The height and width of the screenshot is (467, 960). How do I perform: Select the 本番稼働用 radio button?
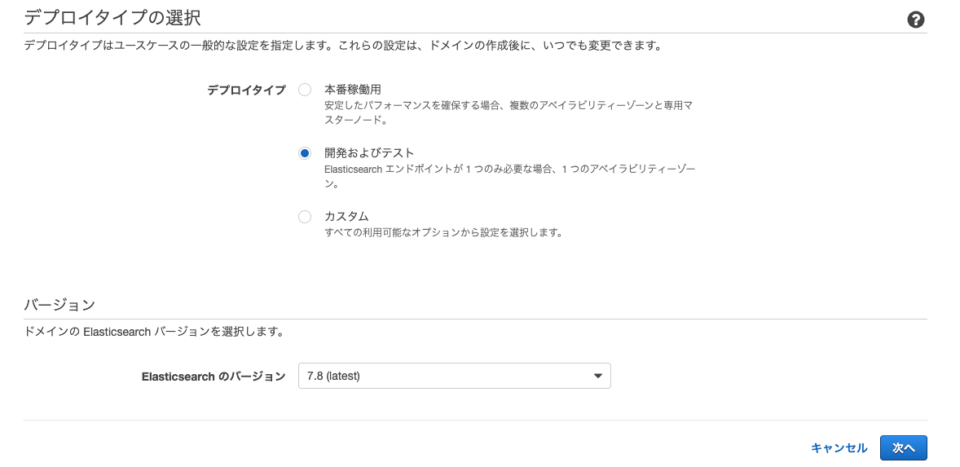pyautogui.click(x=305, y=90)
